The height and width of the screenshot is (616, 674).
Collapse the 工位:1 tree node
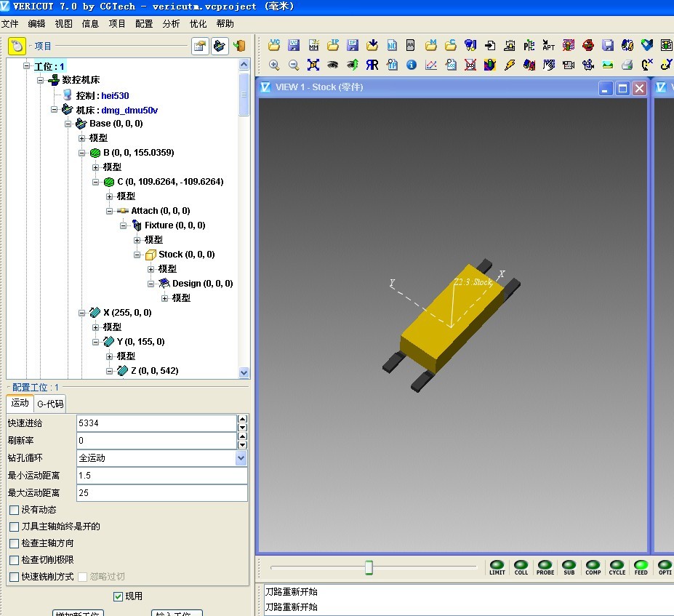pos(27,65)
